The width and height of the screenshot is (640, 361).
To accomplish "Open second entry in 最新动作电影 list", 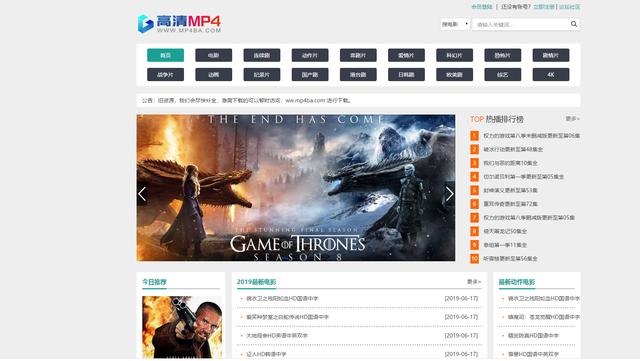I will tap(544, 317).
